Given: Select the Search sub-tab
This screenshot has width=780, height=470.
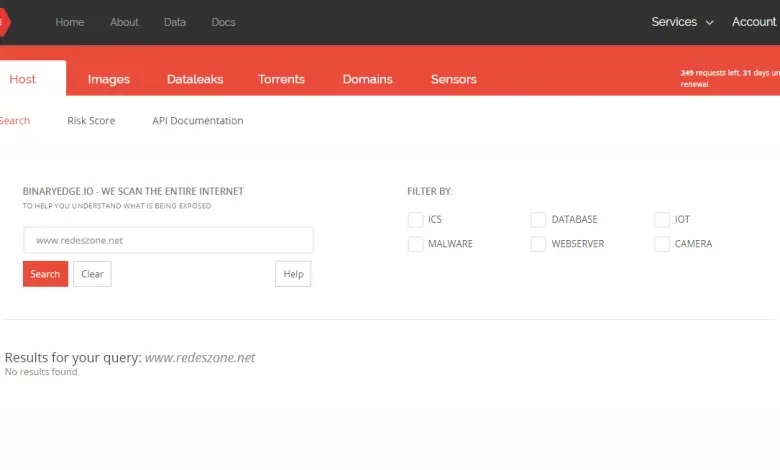Looking at the screenshot, I should click(x=15, y=120).
